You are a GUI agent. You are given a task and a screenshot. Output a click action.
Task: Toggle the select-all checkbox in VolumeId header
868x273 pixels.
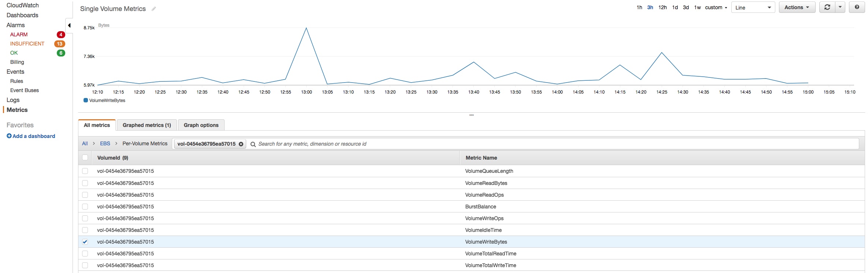coord(85,157)
